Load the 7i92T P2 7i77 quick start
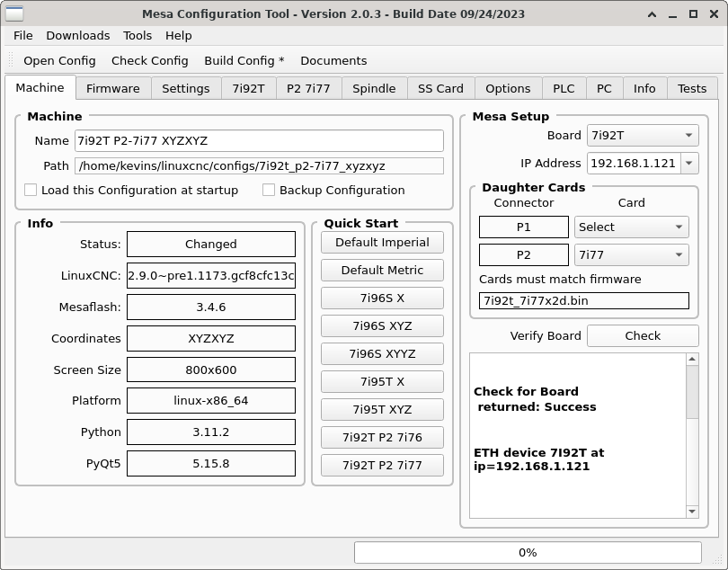The height and width of the screenshot is (570, 728). point(382,466)
